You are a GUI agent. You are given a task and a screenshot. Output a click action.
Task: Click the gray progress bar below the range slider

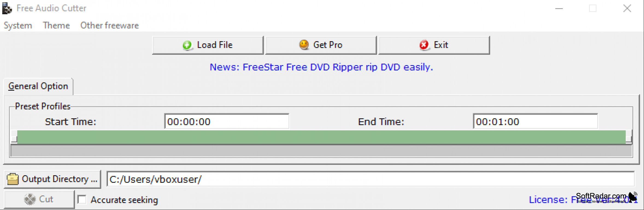tap(321, 151)
